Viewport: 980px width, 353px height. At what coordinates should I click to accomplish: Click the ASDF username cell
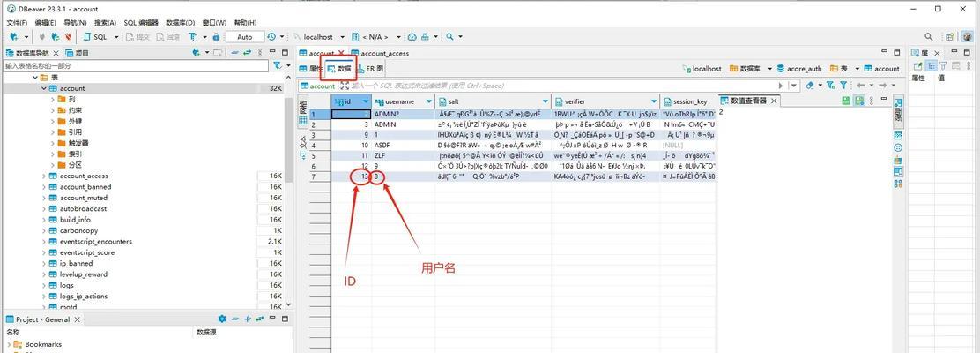coord(403,146)
